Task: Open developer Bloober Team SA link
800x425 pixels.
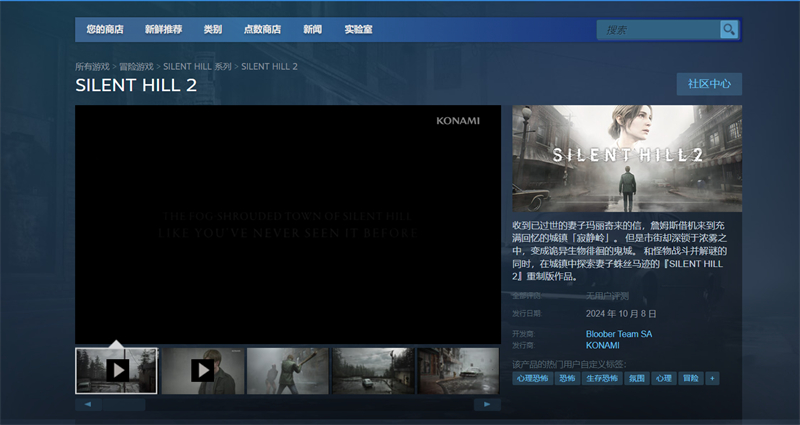Action: click(619, 334)
